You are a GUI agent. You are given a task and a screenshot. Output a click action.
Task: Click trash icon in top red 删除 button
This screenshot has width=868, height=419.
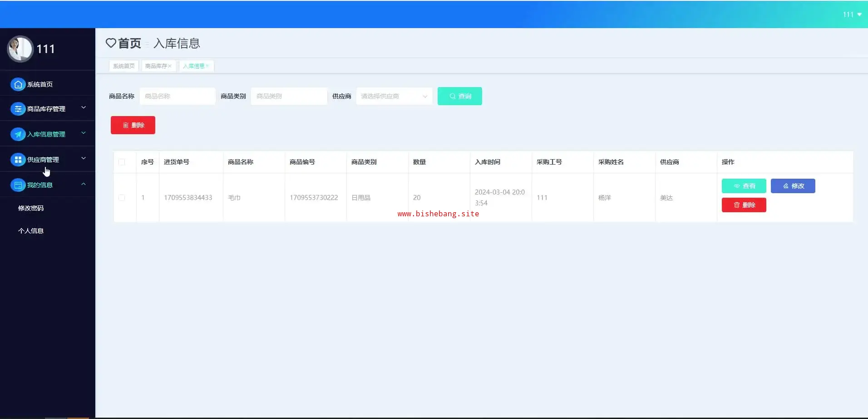pos(126,125)
